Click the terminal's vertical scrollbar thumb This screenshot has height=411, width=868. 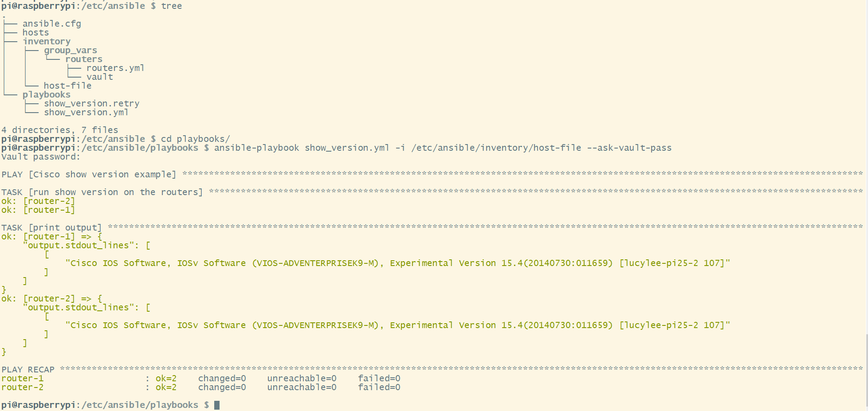tap(866, 370)
